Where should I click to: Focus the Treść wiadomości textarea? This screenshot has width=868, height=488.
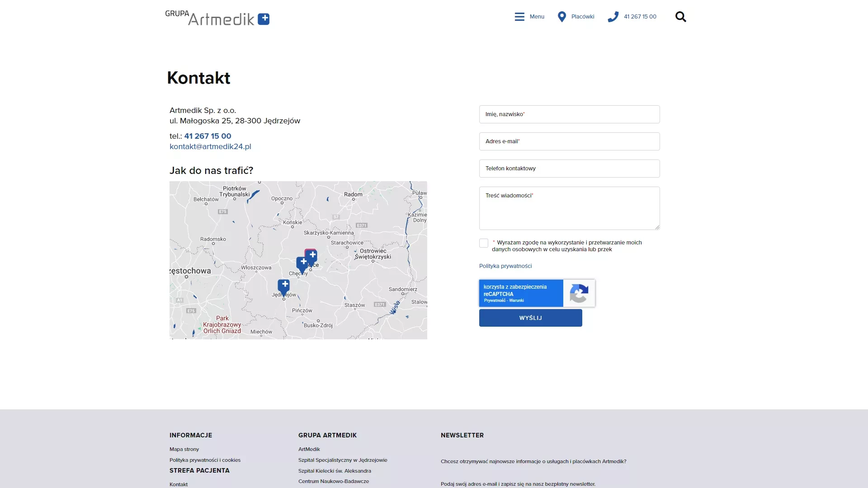[570, 208]
